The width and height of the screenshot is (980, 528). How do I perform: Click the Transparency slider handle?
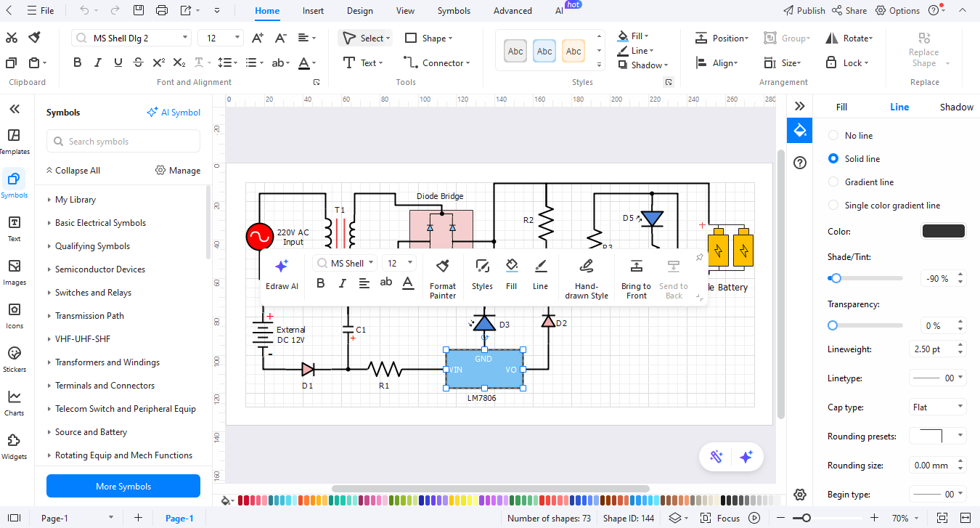point(833,325)
